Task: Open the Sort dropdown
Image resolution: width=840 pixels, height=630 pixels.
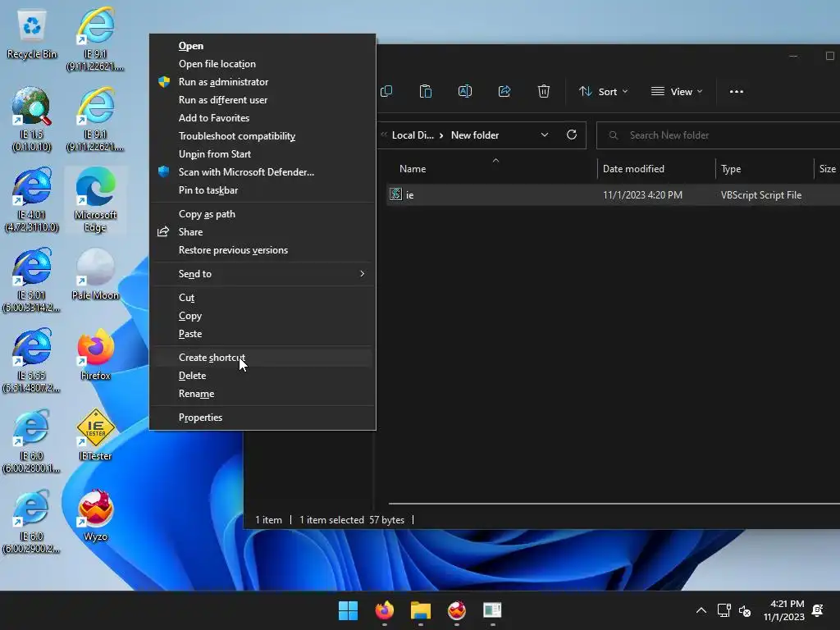Action: point(603,92)
